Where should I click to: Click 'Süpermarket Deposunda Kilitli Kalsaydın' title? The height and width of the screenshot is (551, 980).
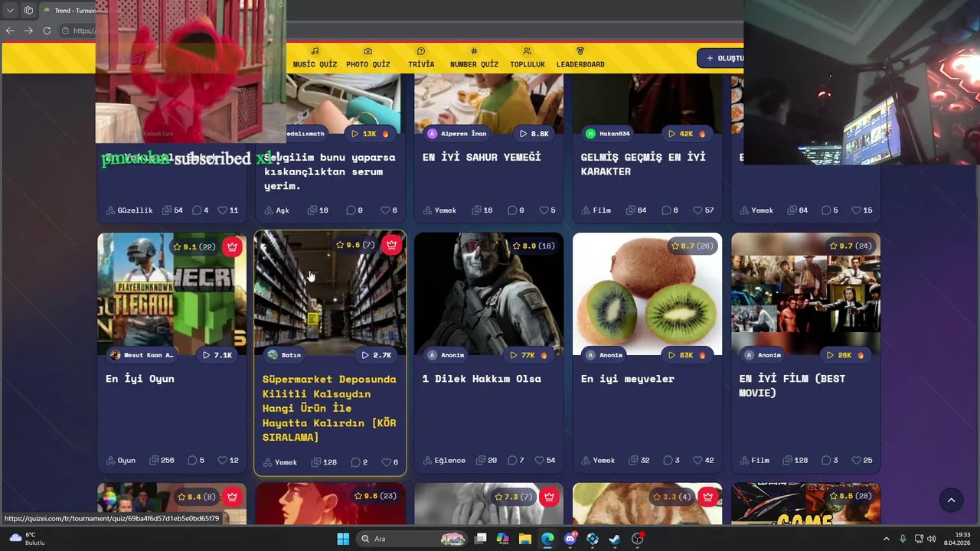tap(329, 408)
